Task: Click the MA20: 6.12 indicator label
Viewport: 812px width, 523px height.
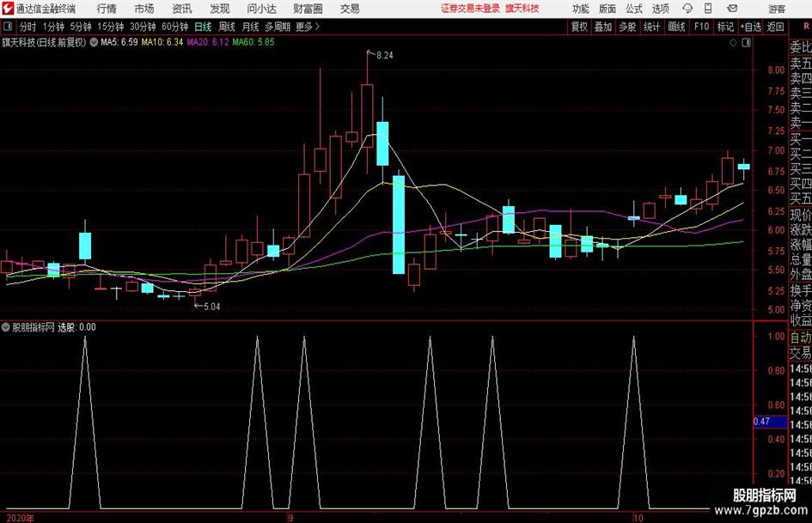Action: (208, 42)
